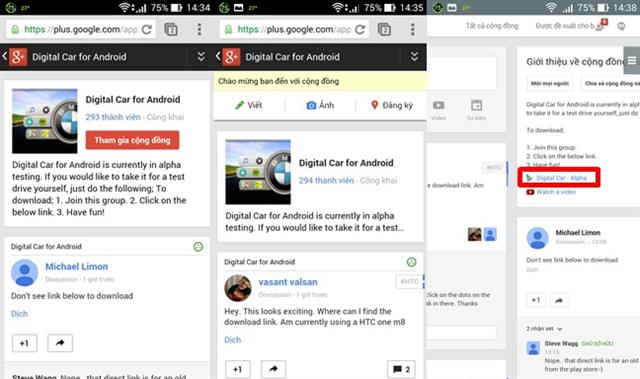Open the '294 thành viên' members link
This screenshot has width=640, height=379.
[326, 180]
